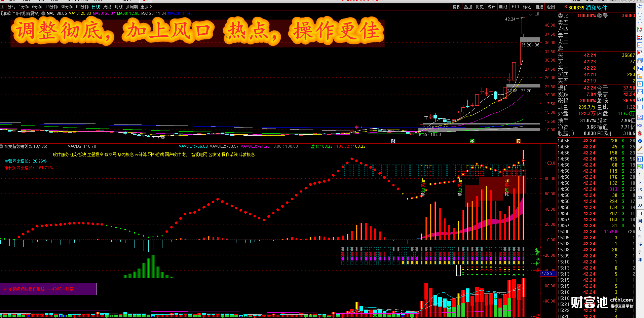644x318 pixels.
Task: Click the orange 自 self-selected stocks icon
Action: pos(640,84)
